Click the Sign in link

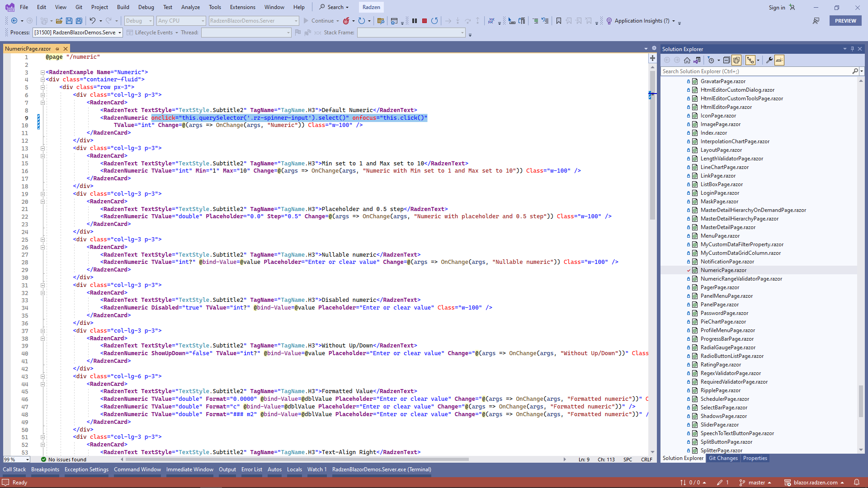[x=777, y=7]
